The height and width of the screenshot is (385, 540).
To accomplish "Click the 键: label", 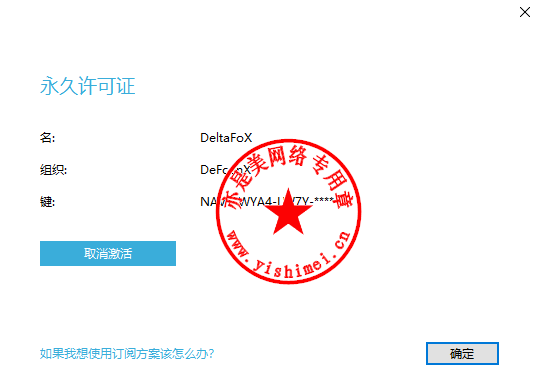I will pyautogui.click(x=47, y=202).
